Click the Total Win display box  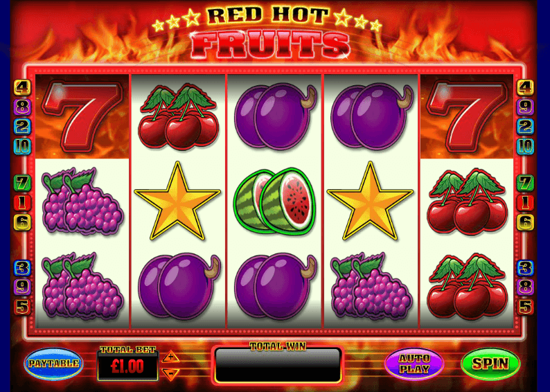[278, 365]
